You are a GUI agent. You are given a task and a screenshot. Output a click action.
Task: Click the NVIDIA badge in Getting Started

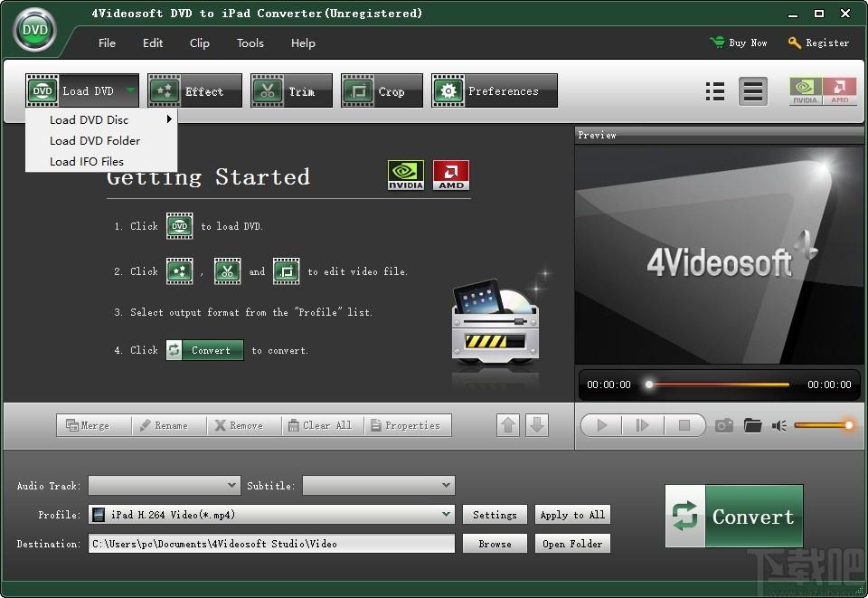coord(406,175)
